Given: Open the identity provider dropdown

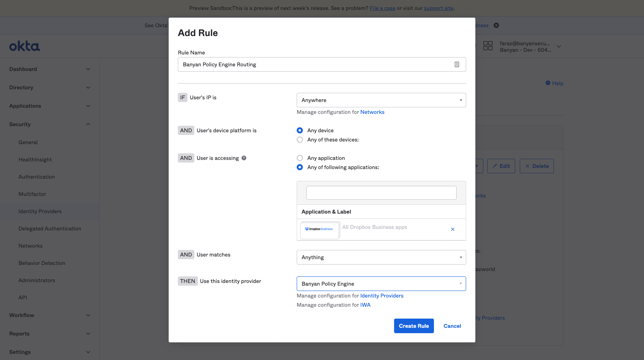Looking at the screenshot, I should pos(381,284).
